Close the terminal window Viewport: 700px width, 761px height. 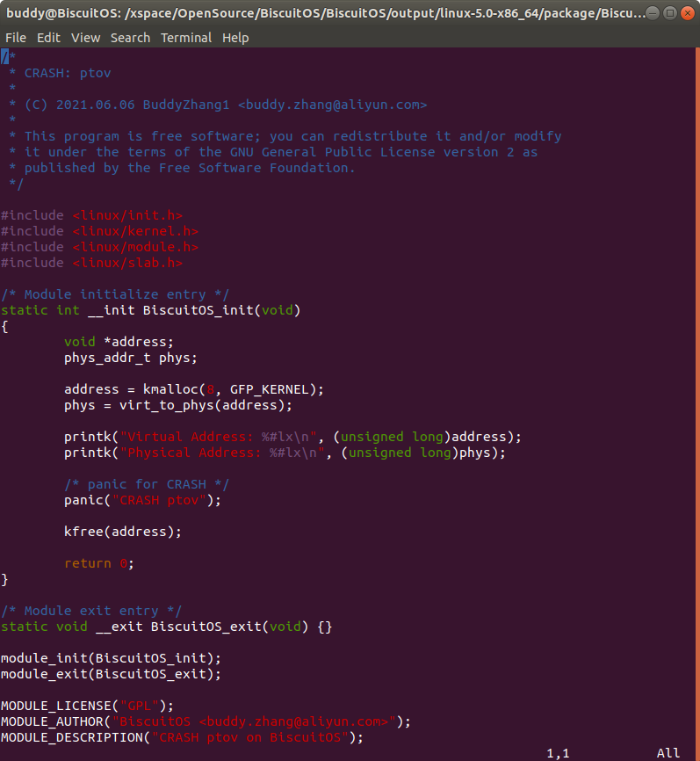point(687,13)
